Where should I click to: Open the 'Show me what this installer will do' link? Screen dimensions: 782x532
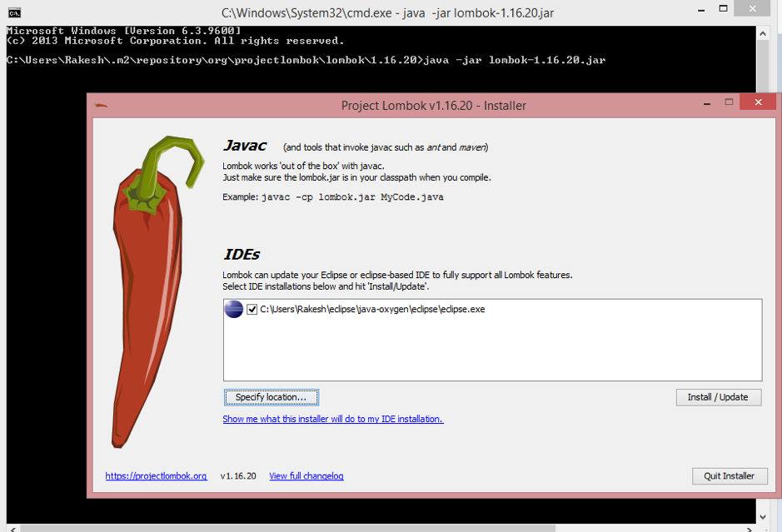tap(332, 419)
